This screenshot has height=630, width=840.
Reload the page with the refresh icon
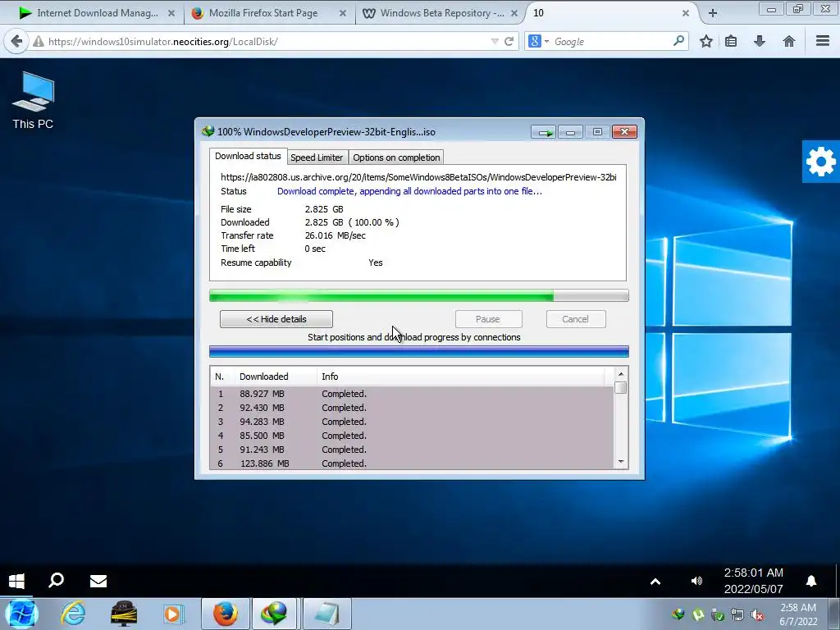509,41
